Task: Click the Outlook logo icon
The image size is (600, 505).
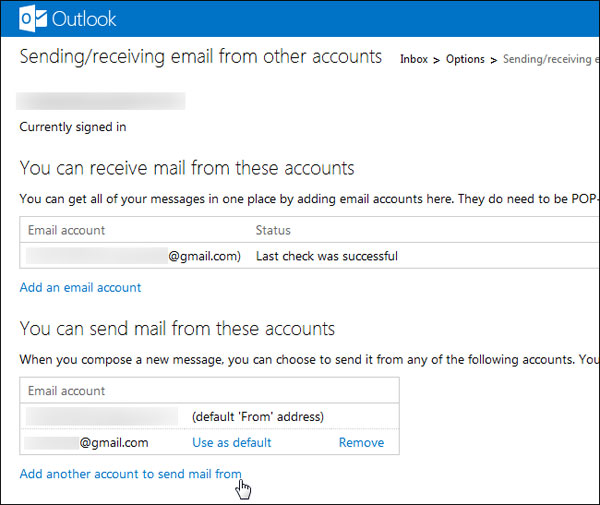Action: click(x=33, y=18)
